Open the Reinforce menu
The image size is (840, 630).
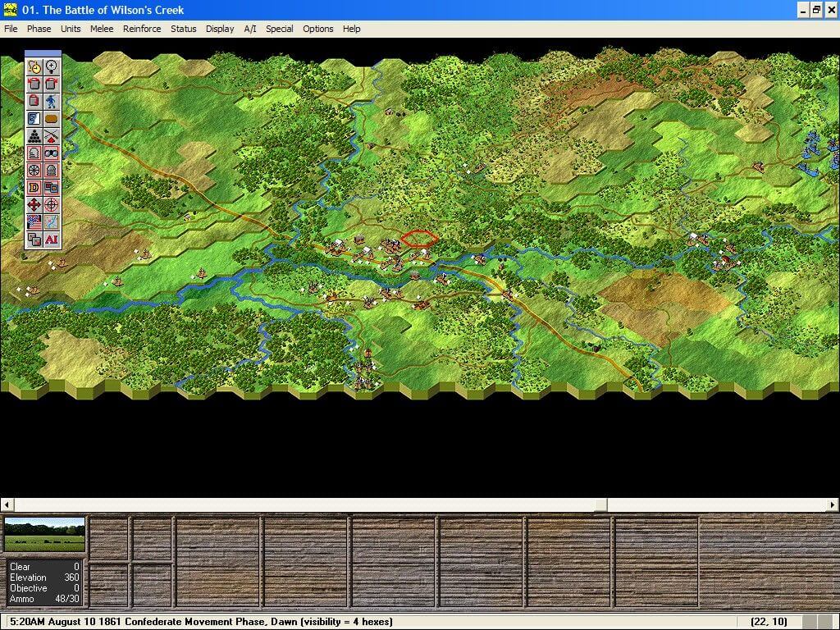point(142,29)
